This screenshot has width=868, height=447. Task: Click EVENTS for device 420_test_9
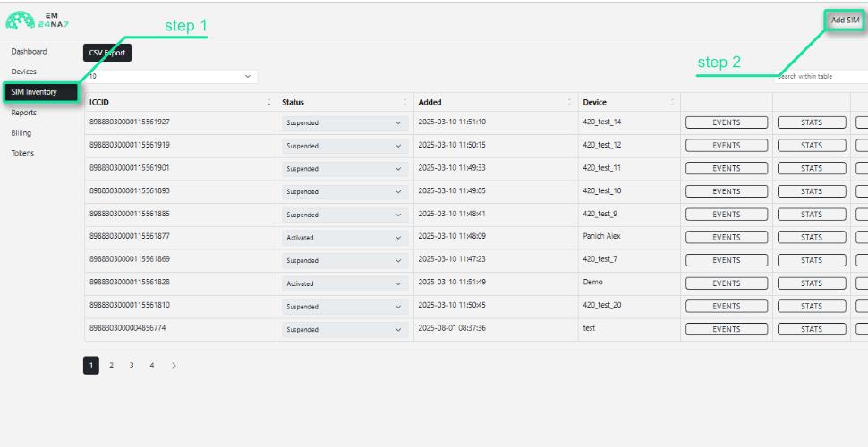727,215
